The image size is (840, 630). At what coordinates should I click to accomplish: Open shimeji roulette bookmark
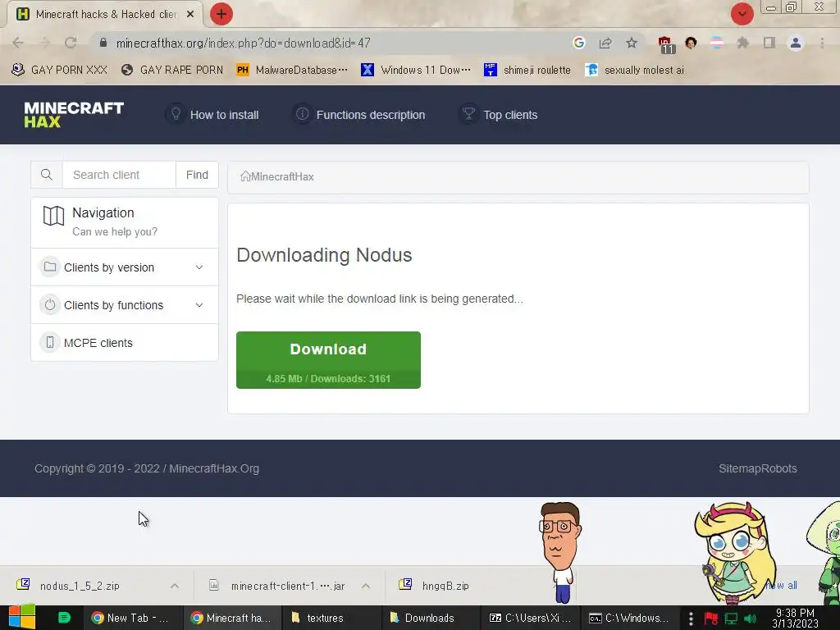click(527, 71)
